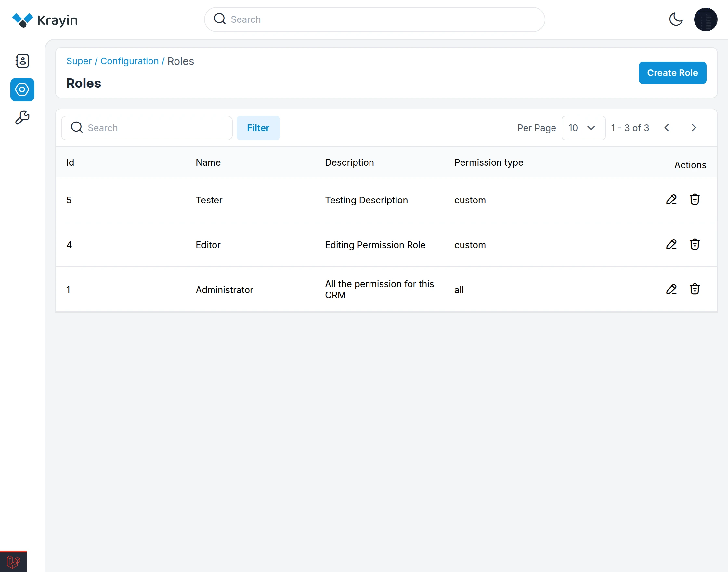This screenshot has width=728, height=572.
Task: Edit the Tester role
Action: tap(671, 200)
